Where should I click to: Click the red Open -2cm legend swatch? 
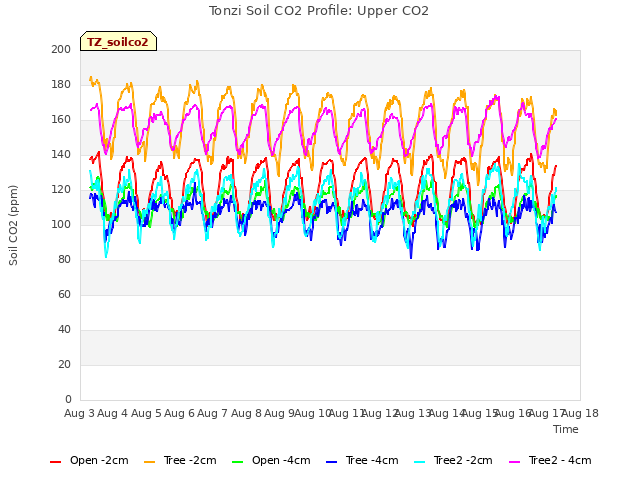pyautogui.click(x=56, y=462)
